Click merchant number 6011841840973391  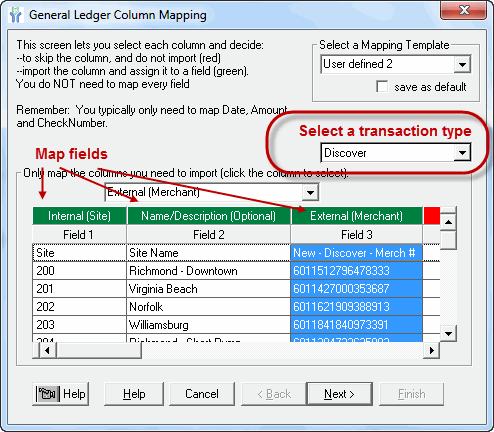pos(356,325)
